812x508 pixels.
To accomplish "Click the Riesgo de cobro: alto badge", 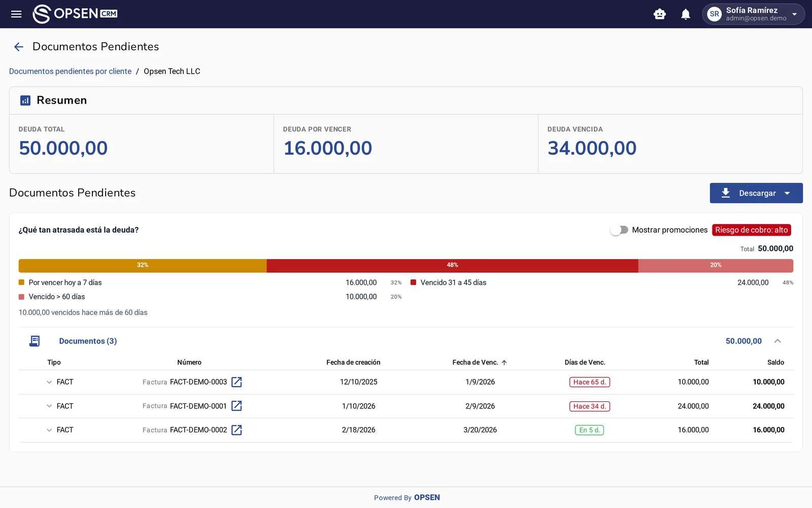I will pos(752,230).
